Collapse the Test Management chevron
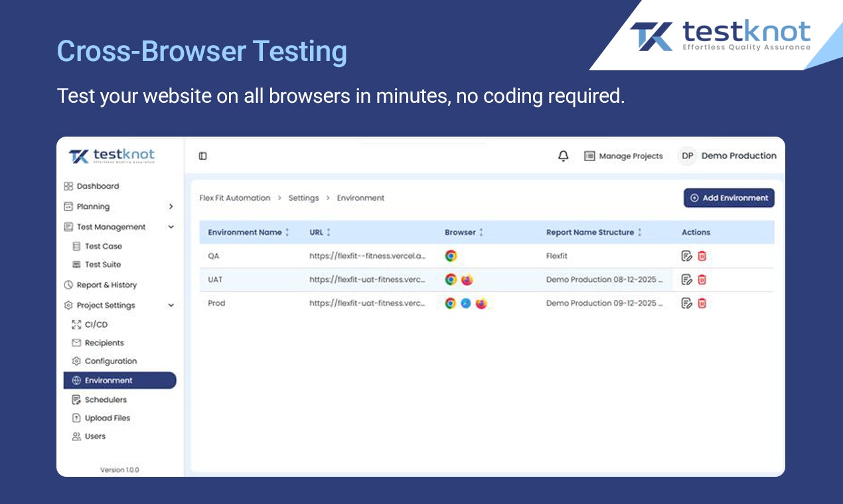This screenshot has width=843, height=504. (x=171, y=227)
